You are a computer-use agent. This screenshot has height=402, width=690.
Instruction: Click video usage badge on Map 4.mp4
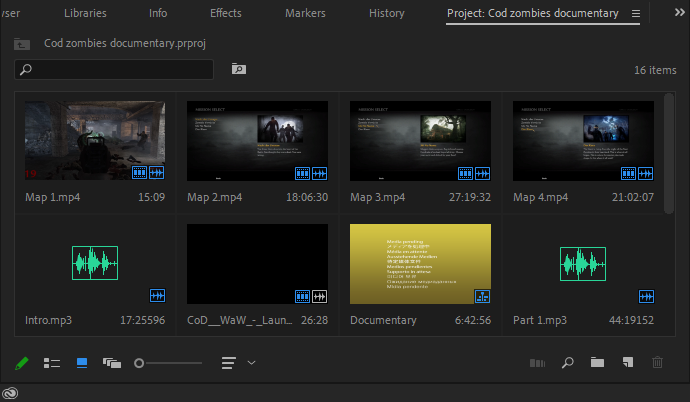[x=628, y=174]
